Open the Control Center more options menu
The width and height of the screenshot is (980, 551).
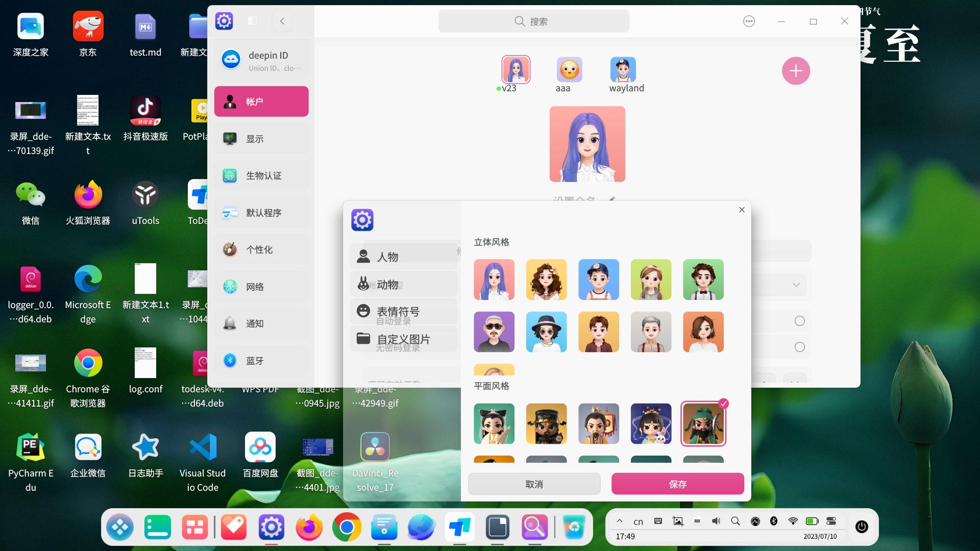coord(749,21)
